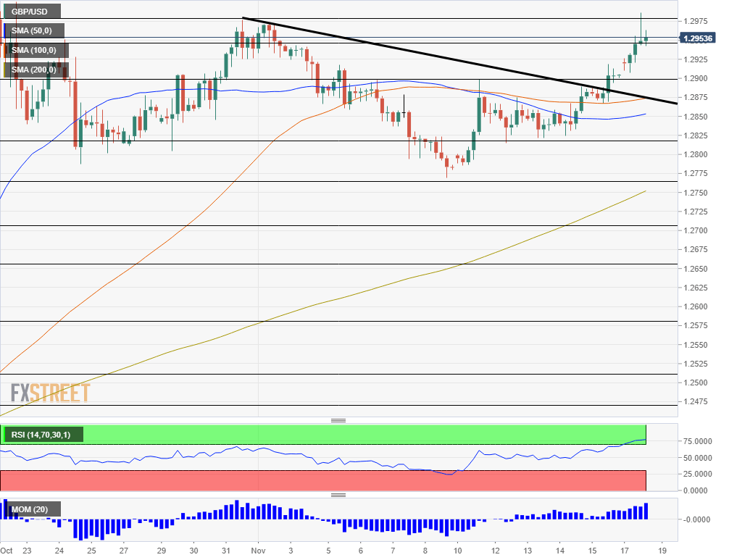The image size is (729, 560).
Task: Grab the divider handle above MOM pane
Action: tap(338, 495)
